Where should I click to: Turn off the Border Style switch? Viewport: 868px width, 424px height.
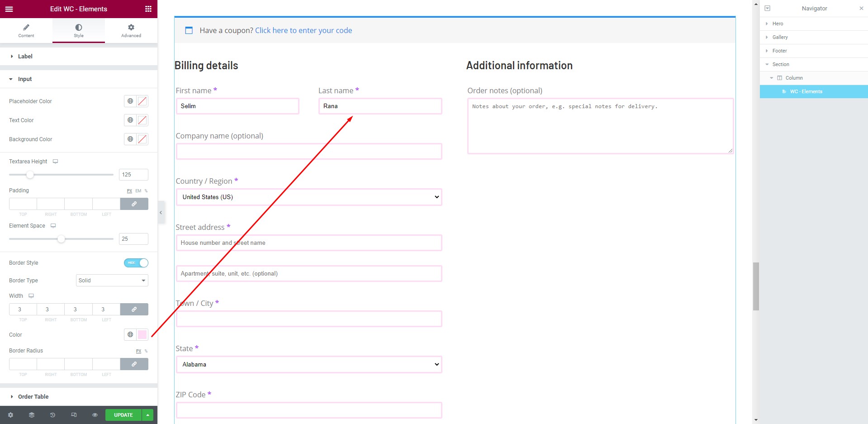pyautogui.click(x=136, y=262)
